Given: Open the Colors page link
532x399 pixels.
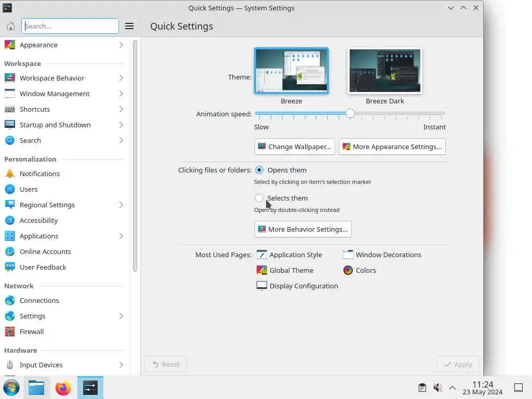Looking at the screenshot, I should 360,270.
